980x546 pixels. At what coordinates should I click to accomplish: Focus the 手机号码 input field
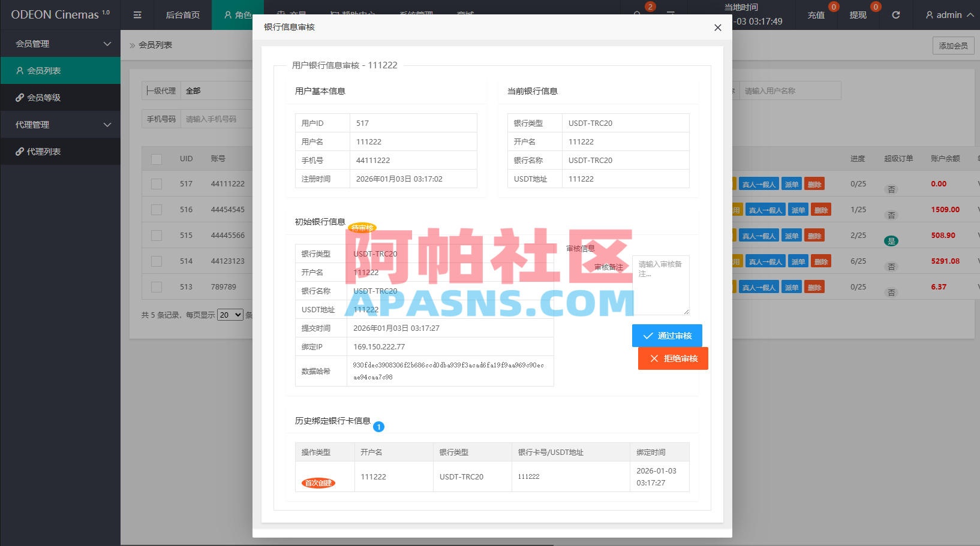[x=217, y=119]
